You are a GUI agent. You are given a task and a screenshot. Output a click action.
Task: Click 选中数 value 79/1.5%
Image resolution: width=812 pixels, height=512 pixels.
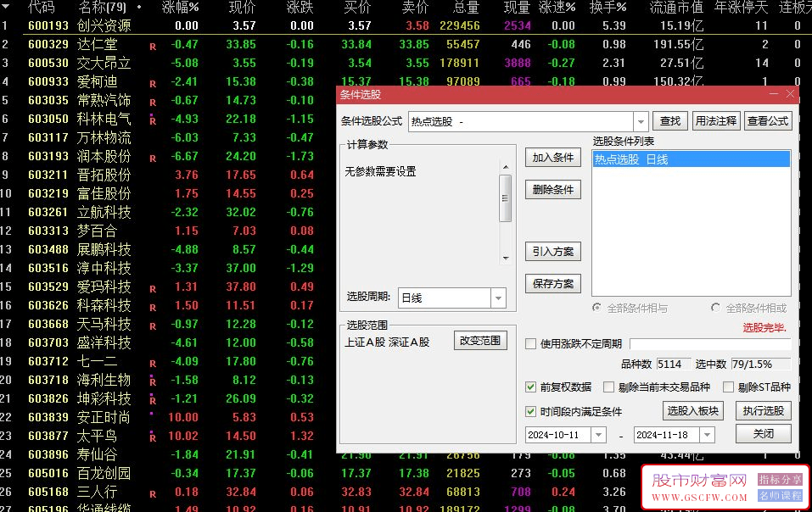761,365
